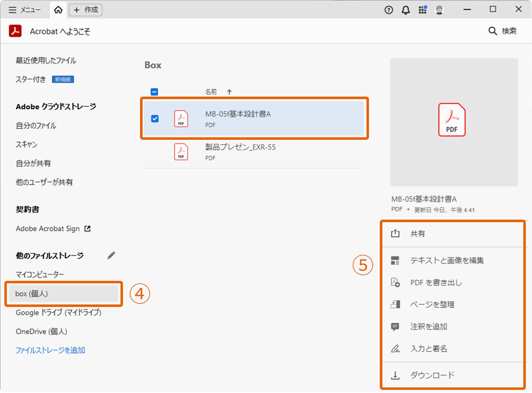Viewport: 532px width, 393px height.
Task: Click the 作成 create button
Action: 85,10
